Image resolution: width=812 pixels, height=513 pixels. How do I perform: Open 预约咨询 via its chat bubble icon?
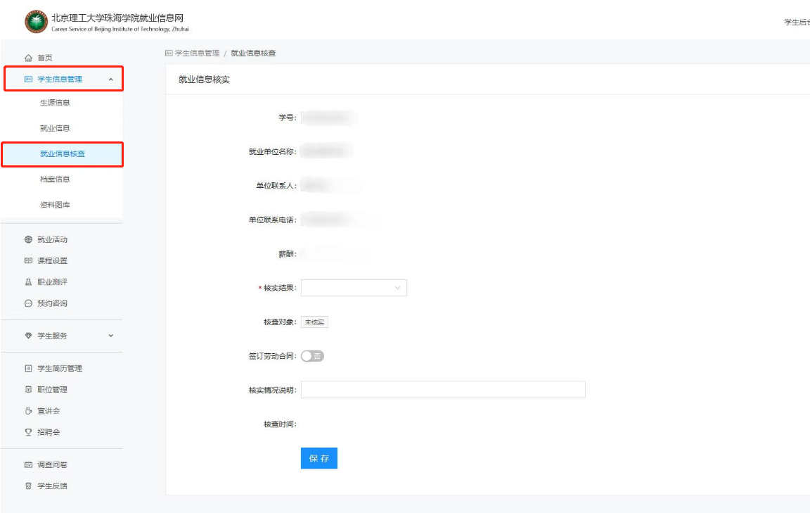(x=26, y=303)
